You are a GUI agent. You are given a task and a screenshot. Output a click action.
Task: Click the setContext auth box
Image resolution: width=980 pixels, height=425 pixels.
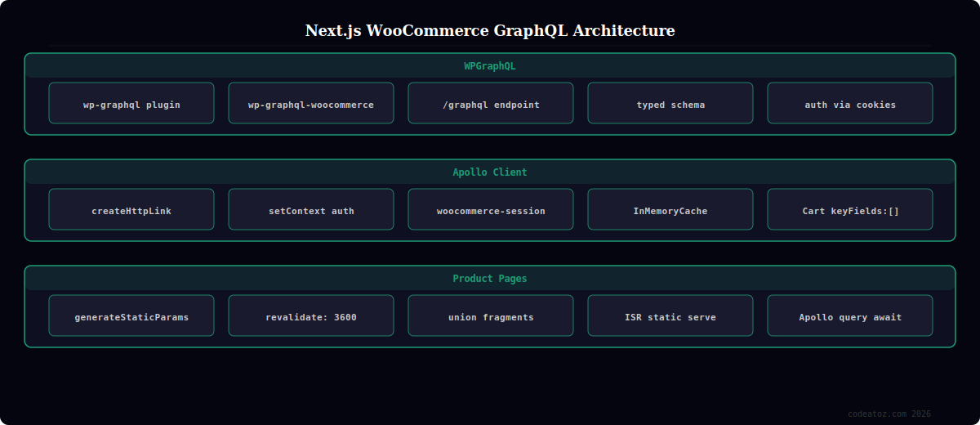[311, 209]
